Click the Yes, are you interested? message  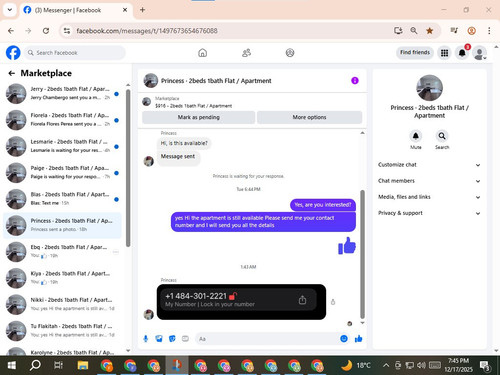pos(323,205)
